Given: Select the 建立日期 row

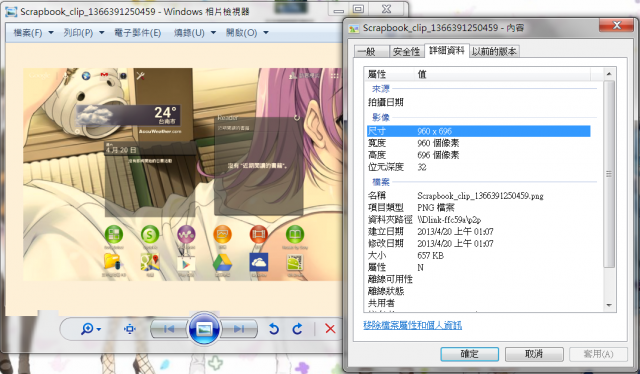Looking at the screenshot, I should pos(478,232).
